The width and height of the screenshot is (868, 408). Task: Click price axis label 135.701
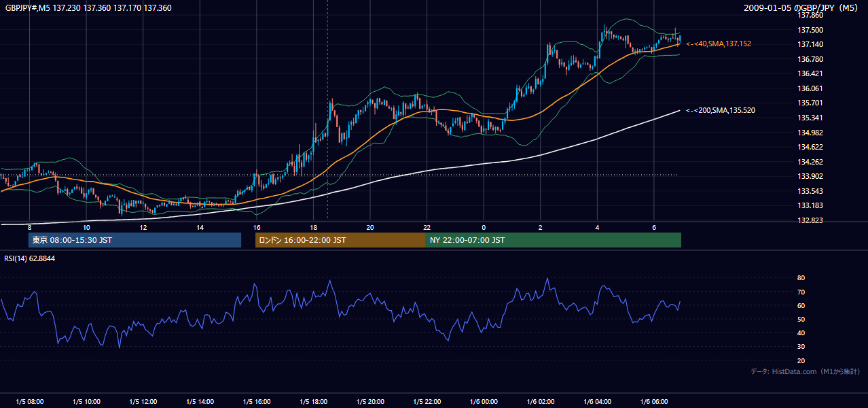[810, 103]
